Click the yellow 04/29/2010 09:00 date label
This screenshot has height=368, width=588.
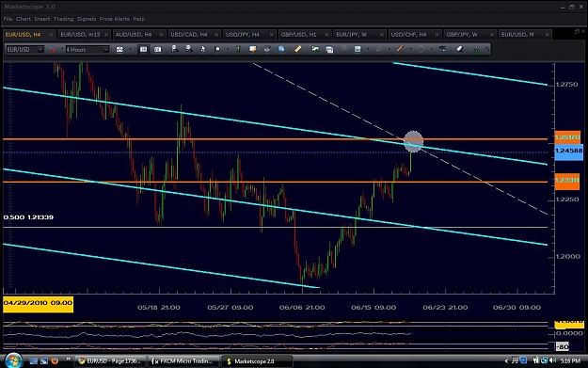point(39,303)
